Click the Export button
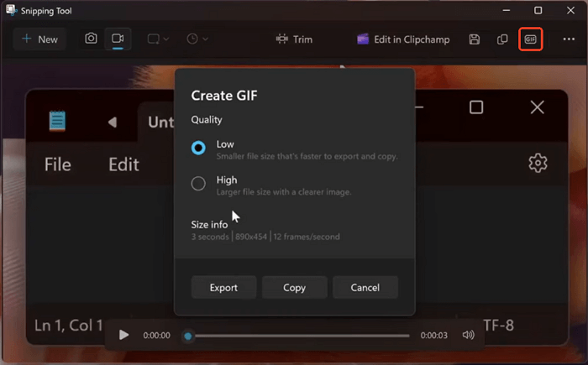588x365 pixels. click(224, 288)
